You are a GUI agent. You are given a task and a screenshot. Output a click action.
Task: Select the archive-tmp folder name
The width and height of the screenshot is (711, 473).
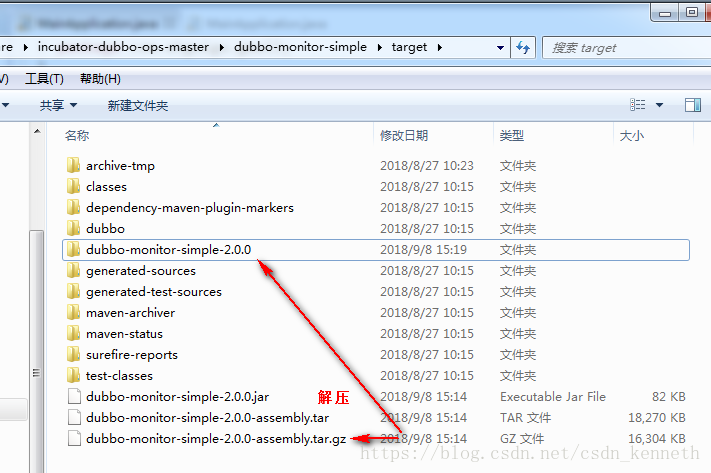point(120,166)
